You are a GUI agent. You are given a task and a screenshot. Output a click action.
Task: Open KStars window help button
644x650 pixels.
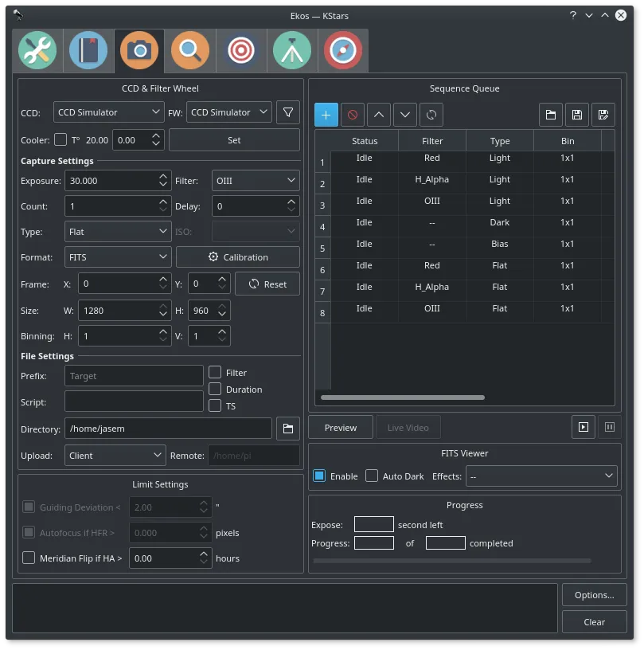click(x=573, y=15)
